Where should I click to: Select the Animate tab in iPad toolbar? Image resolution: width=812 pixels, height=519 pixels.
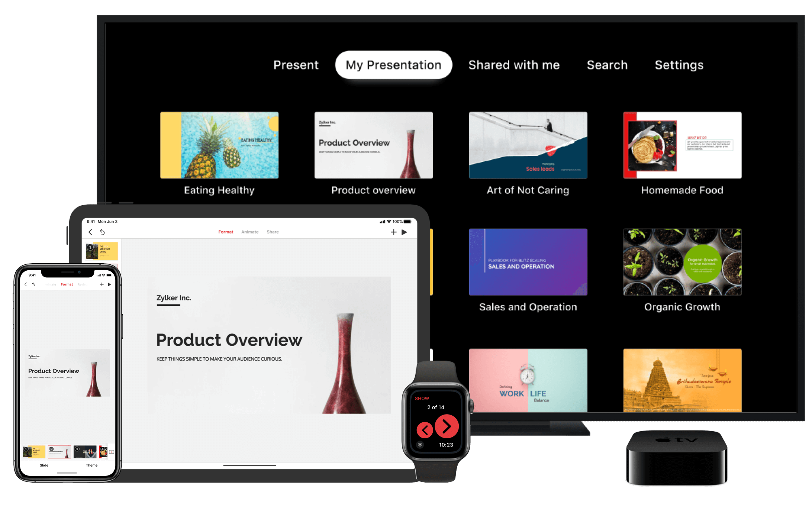pos(250,231)
